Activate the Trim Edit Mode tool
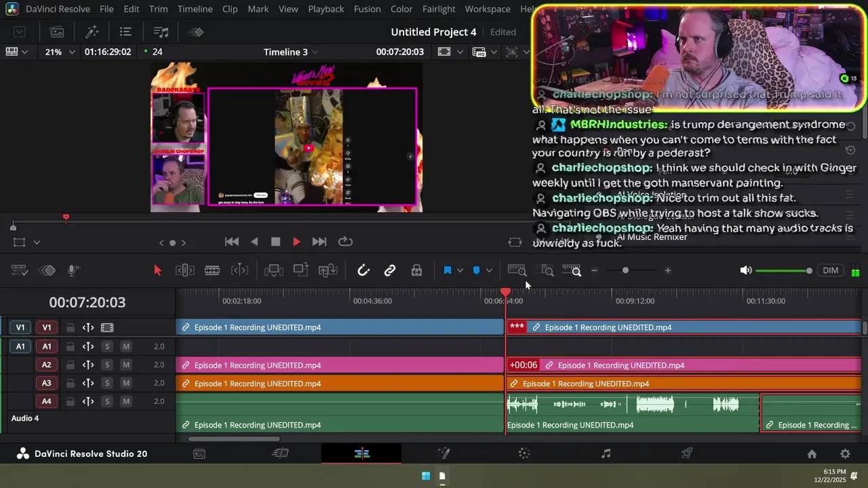Image resolution: width=868 pixels, height=488 pixels. 185,270
